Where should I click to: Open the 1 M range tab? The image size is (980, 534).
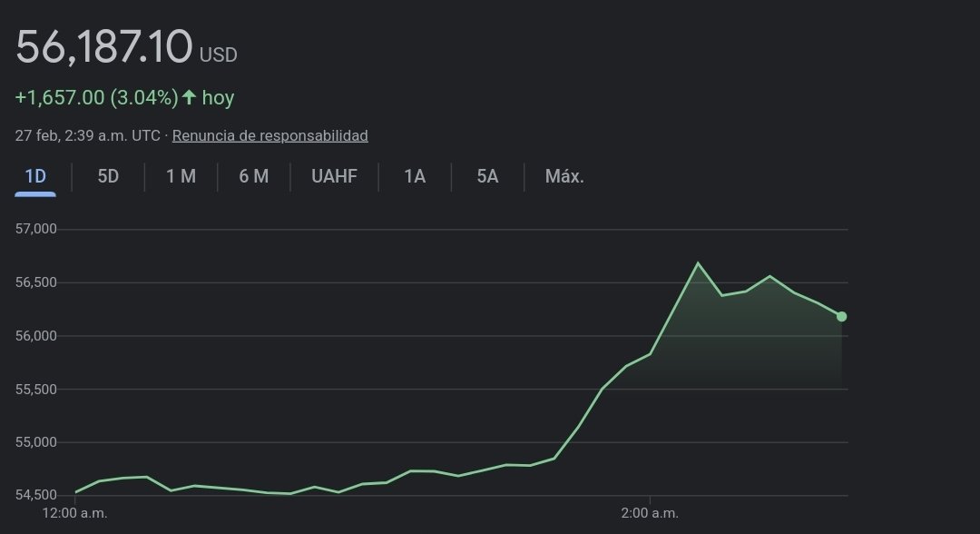[181, 176]
